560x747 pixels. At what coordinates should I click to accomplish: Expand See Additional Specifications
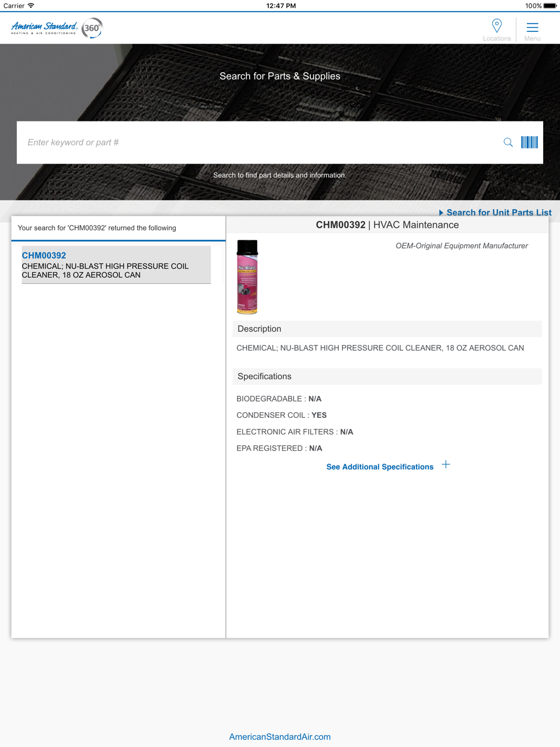pyautogui.click(x=380, y=466)
